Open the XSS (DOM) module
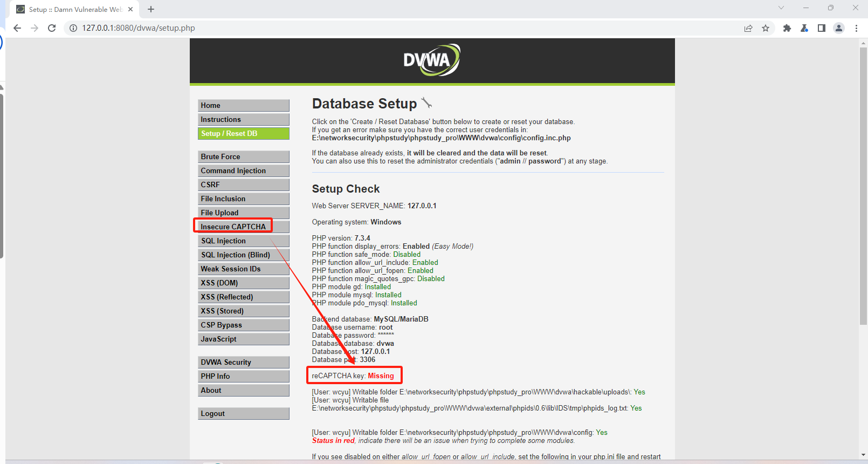This screenshot has width=868, height=464. (244, 283)
